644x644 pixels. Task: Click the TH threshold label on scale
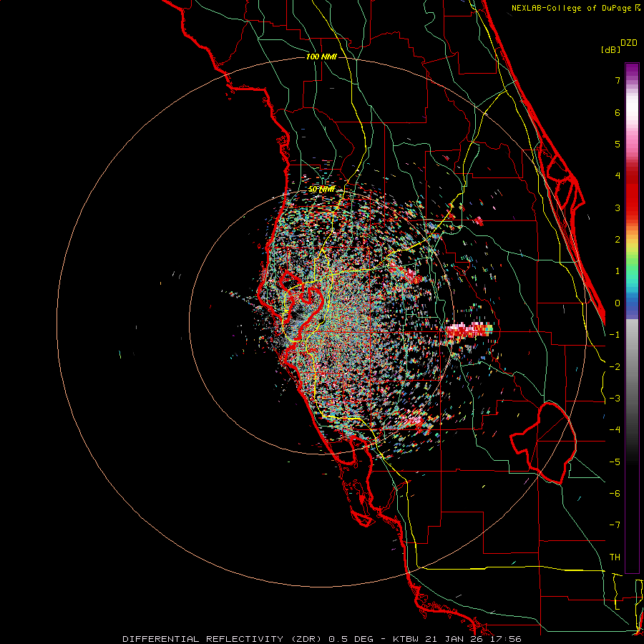pyautogui.click(x=615, y=557)
